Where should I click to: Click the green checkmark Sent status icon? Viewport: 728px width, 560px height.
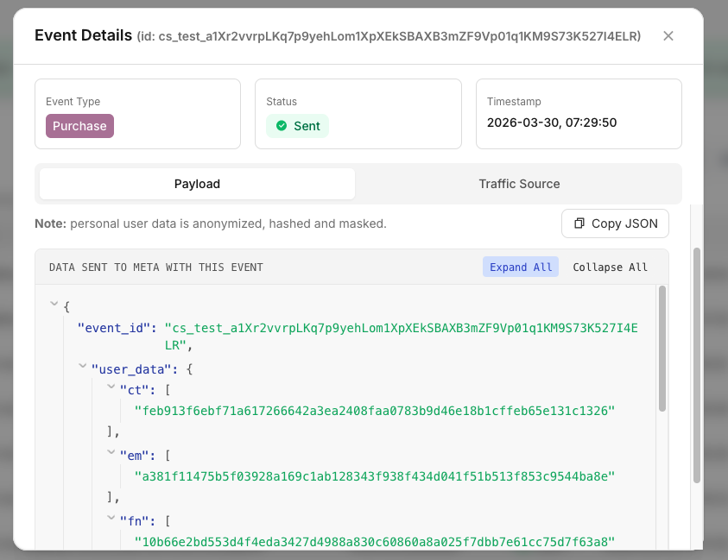(x=282, y=126)
